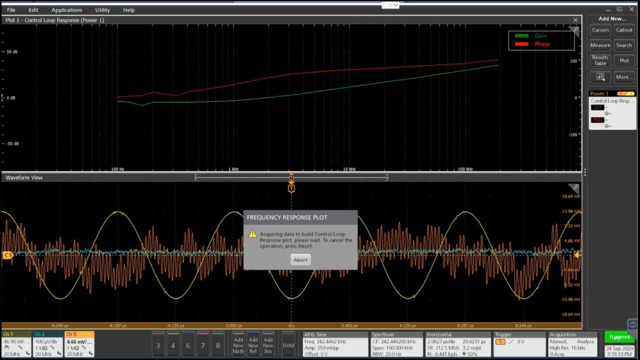Add a new Search
The image size is (640, 360).
[624, 45]
